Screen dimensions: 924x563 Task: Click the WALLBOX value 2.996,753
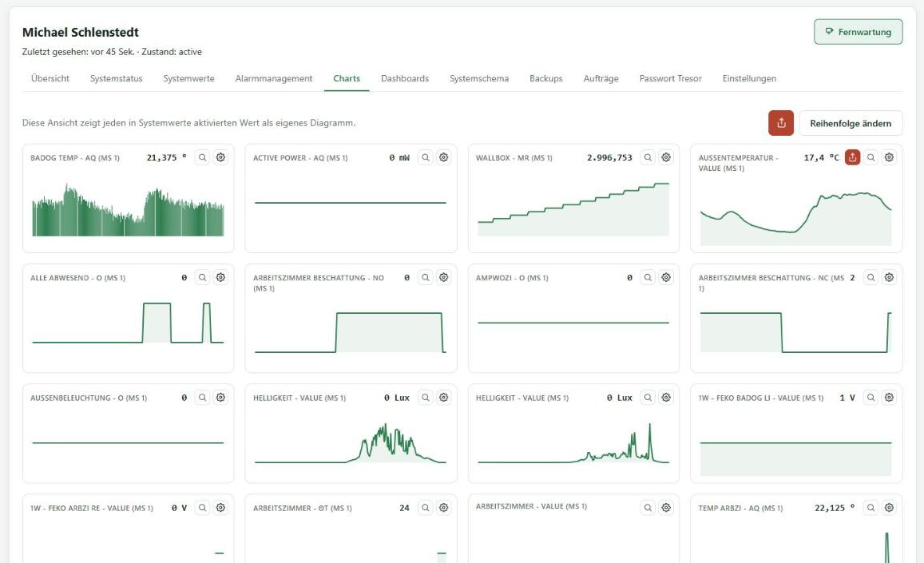point(609,157)
